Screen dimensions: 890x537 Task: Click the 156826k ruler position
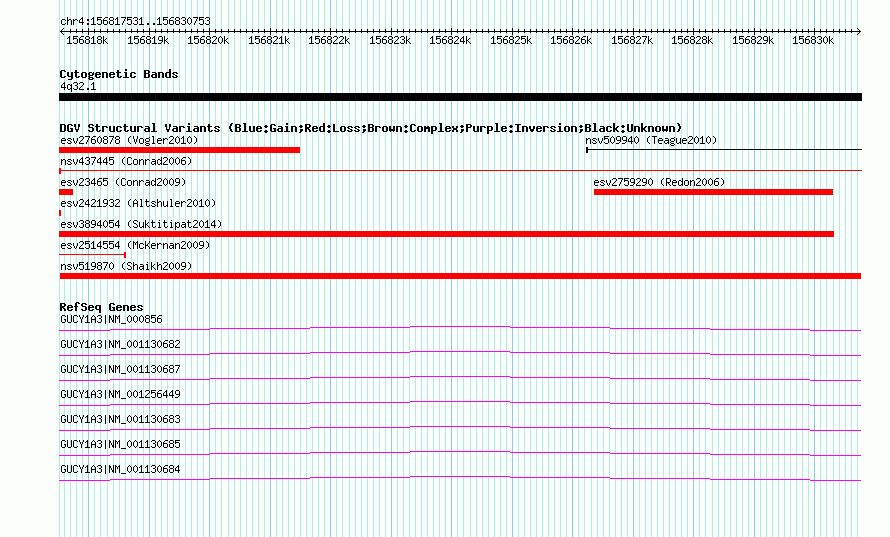pos(571,40)
